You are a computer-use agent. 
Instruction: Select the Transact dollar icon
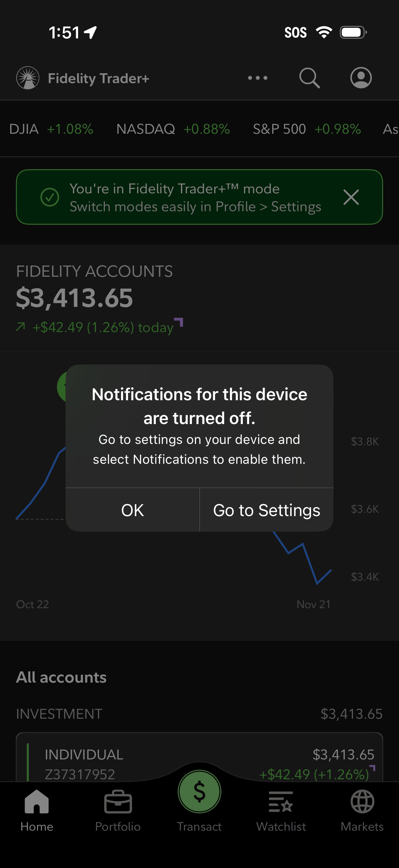tap(199, 791)
